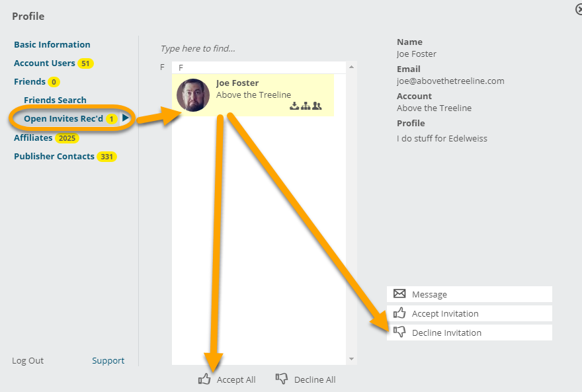The image size is (582, 392).
Task: Click the arrow next to Open Invites Rec'd
Action: click(126, 118)
